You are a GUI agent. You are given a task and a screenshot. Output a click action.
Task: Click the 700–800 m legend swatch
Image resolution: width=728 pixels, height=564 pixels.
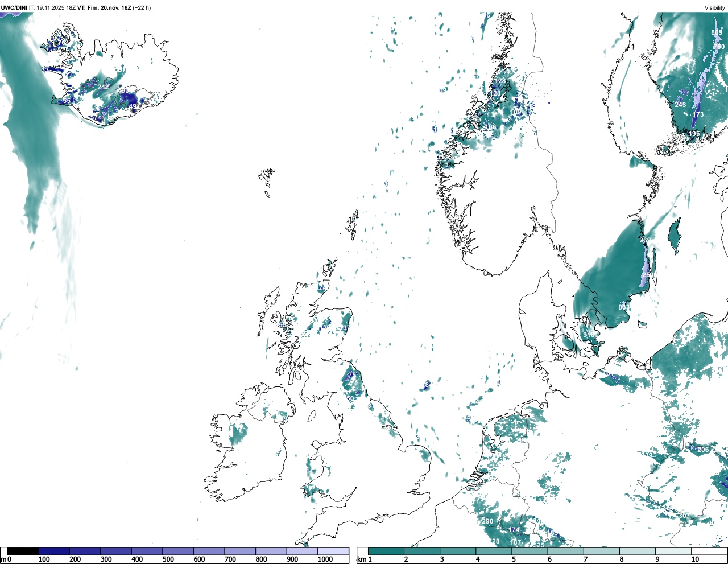point(240,551)
